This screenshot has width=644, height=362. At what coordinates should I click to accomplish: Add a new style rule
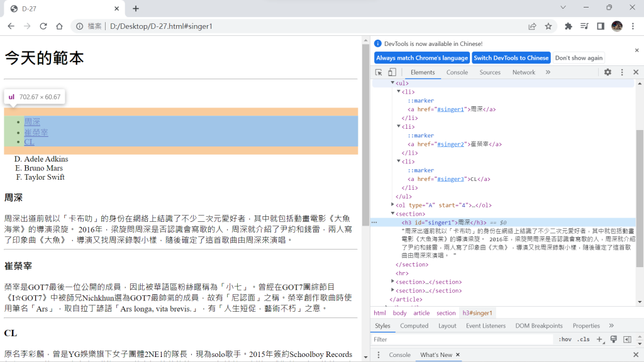(x=599, y=339)
